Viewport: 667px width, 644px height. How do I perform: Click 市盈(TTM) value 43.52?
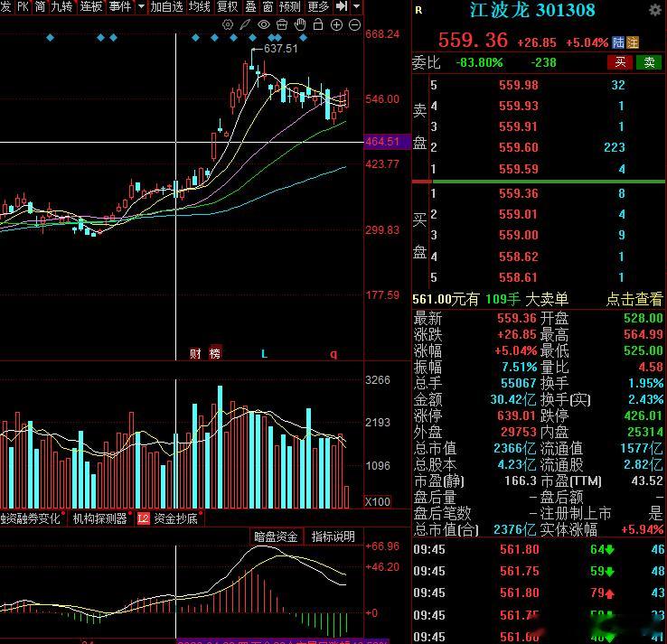coord(647,481)
